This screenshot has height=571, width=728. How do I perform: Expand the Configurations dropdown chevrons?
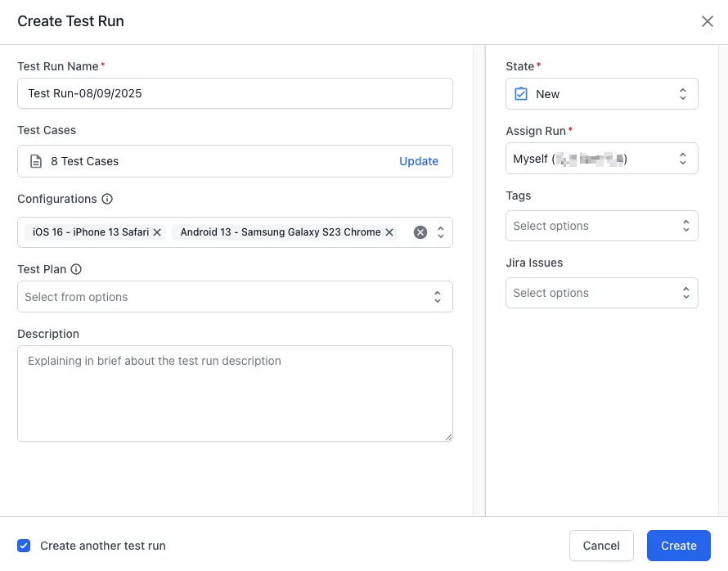pos(440,232)
